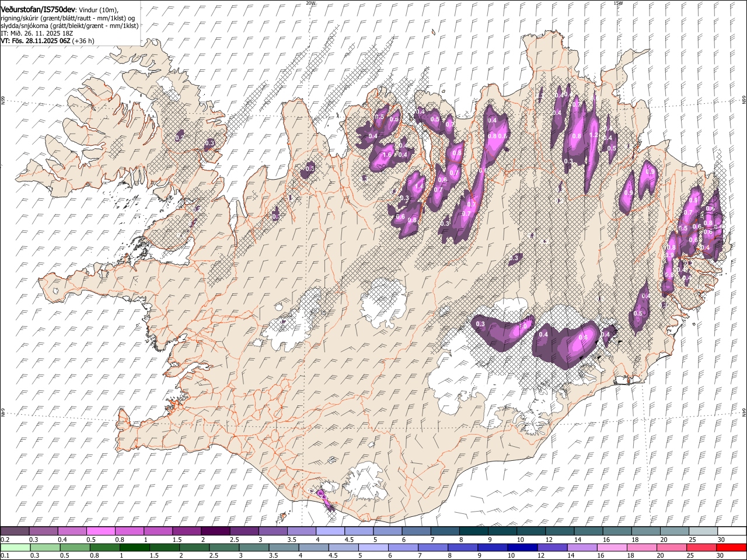Pick the dark purple snow swatch between 2 and 2.5

215,531
